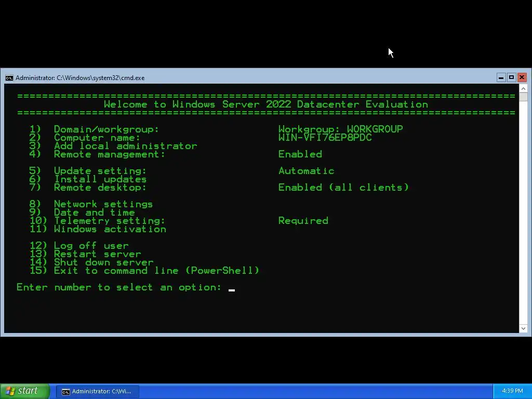Click the WIN-VFI76EP8PDC computer name value
Screen dimensions: 532x399
point(325,137)
